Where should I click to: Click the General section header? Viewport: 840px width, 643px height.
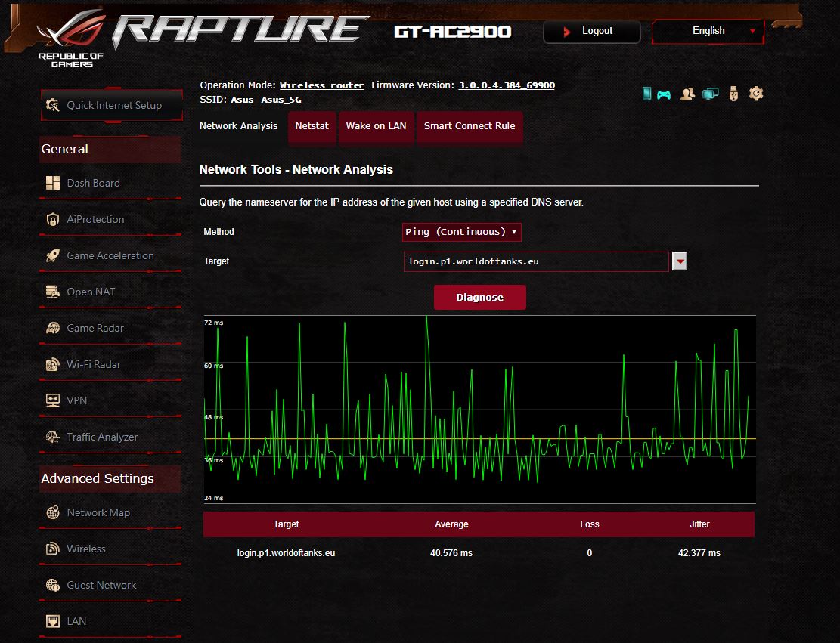click(110, 149)
